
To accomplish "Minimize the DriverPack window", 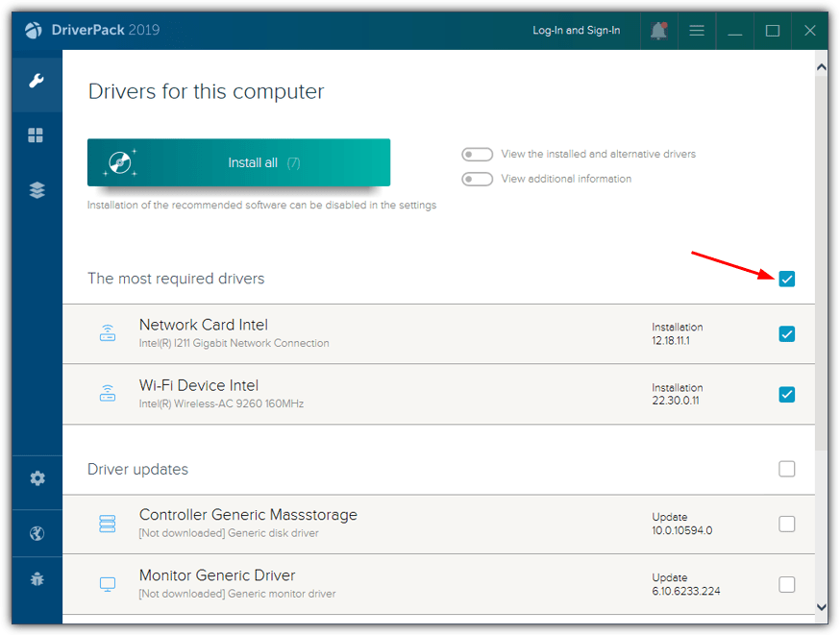I will pyautogui.click(x=734, y=31).
